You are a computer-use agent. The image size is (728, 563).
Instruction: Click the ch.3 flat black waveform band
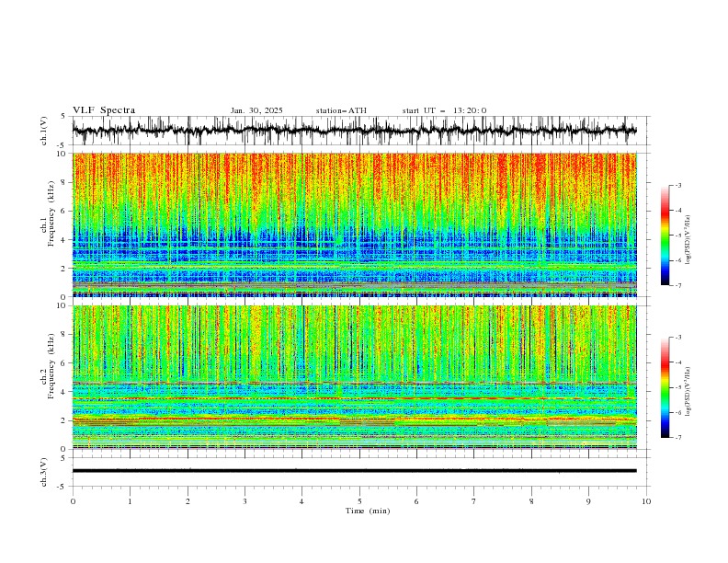coord(354,471)
